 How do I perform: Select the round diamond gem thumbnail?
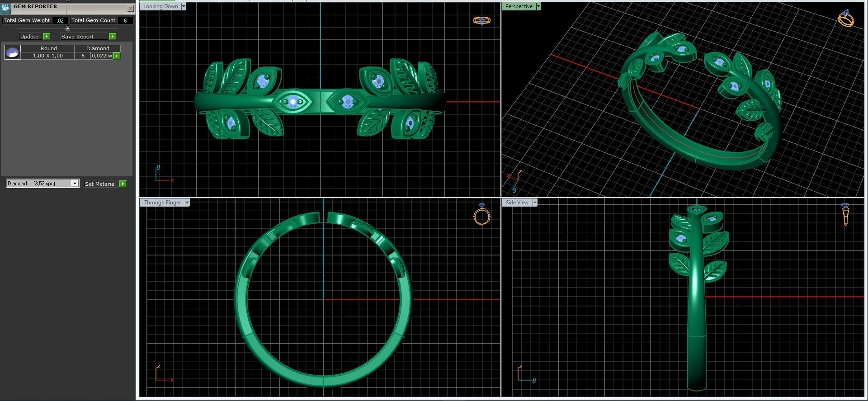12,52
